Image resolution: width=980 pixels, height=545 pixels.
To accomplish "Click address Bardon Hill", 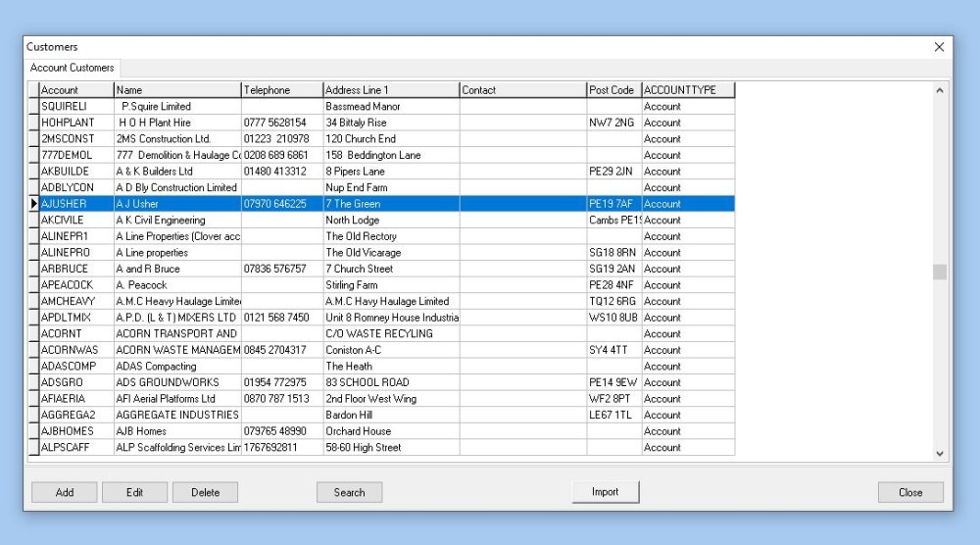I will pyautogui.click(x=349, y=415).
